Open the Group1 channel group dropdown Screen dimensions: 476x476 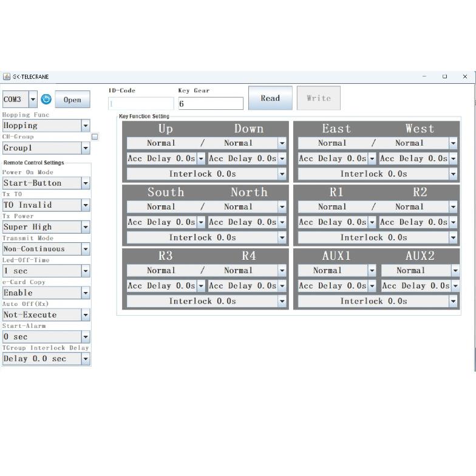(x=46, y=148)
